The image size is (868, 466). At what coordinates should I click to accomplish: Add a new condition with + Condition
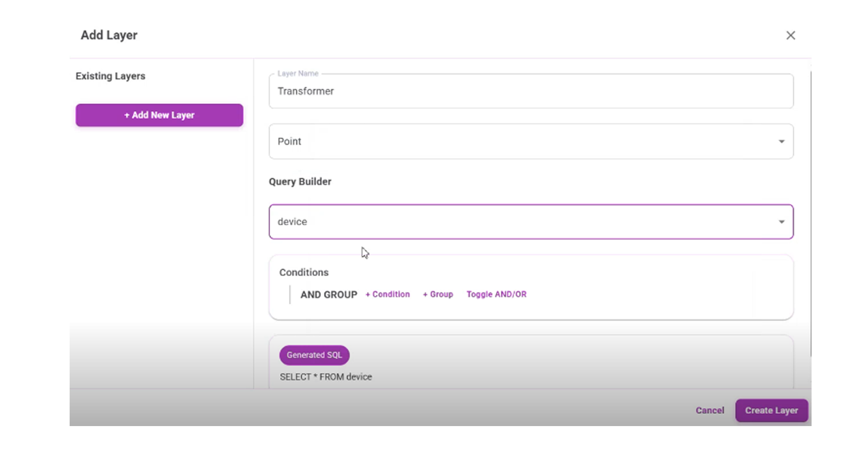[388, 294]
